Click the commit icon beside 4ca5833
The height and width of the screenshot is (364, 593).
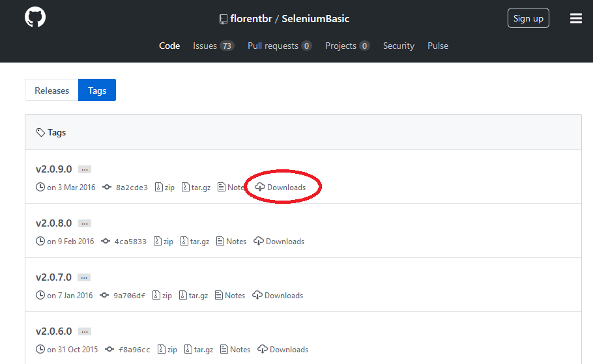pos(106,241)
